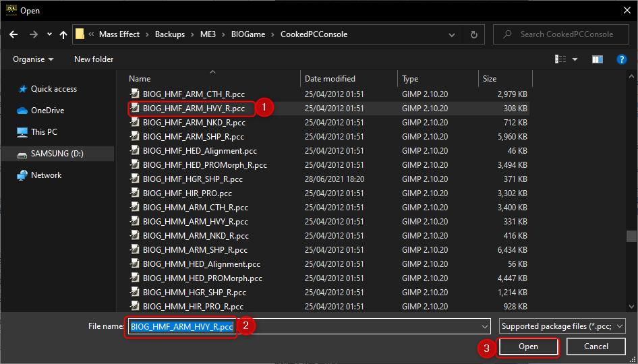Click the Open button

[528, 347]
